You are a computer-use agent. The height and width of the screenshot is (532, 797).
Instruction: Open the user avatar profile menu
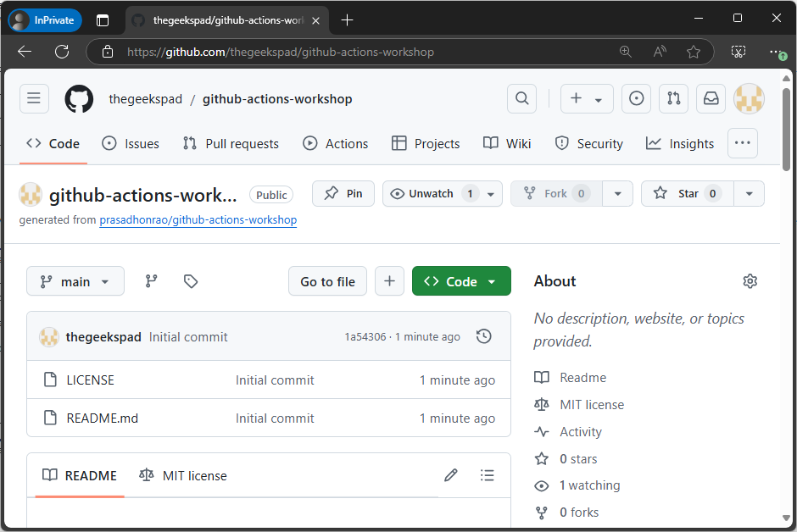click(x=749, y=98)
